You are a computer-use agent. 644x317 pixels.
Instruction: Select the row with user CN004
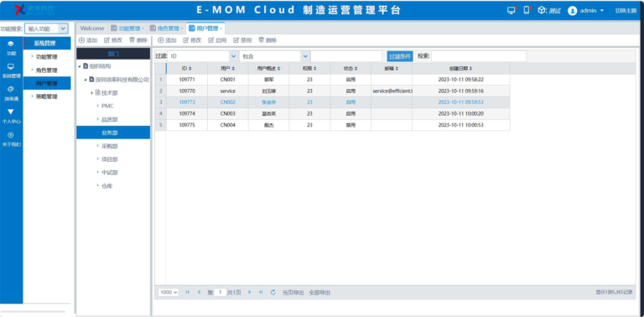pyautogui.click(x=332, y=125)
